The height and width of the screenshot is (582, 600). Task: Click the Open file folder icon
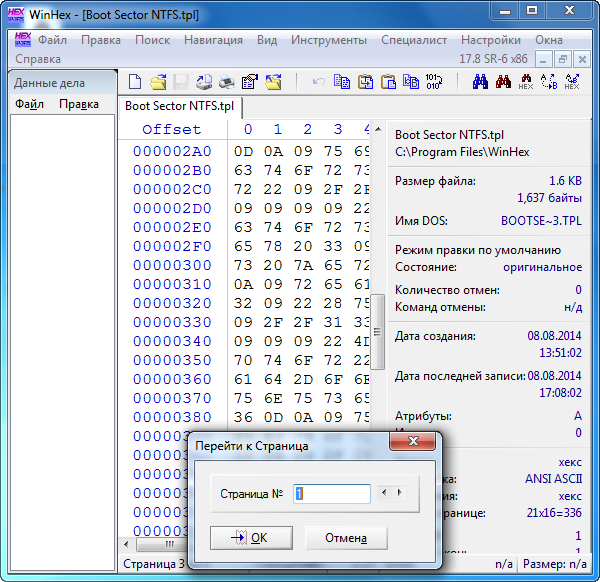(x=158, y=82)
